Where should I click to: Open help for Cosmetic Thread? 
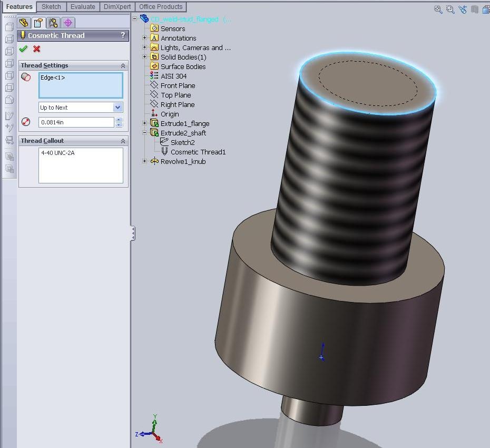(x=123, y=35)
